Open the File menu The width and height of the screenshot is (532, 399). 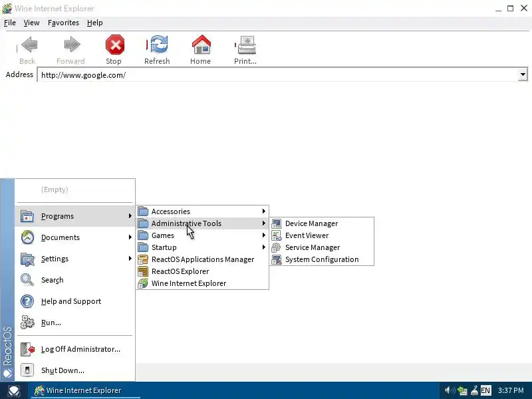click(10, 23)
